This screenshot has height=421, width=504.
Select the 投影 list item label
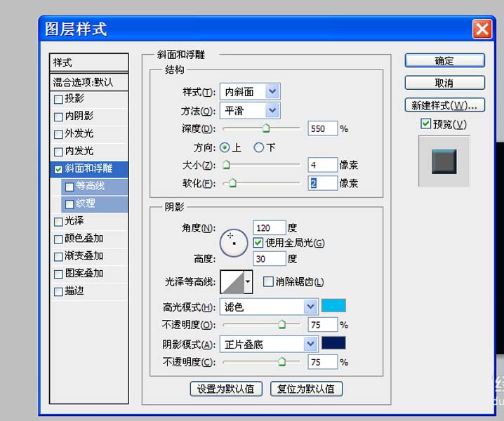point(74,98)
